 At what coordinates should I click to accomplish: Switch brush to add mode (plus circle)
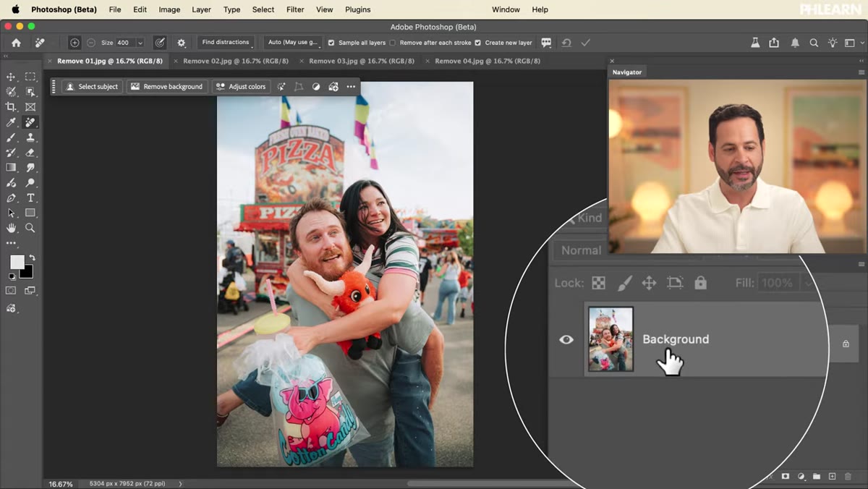[x=75, y=43]
